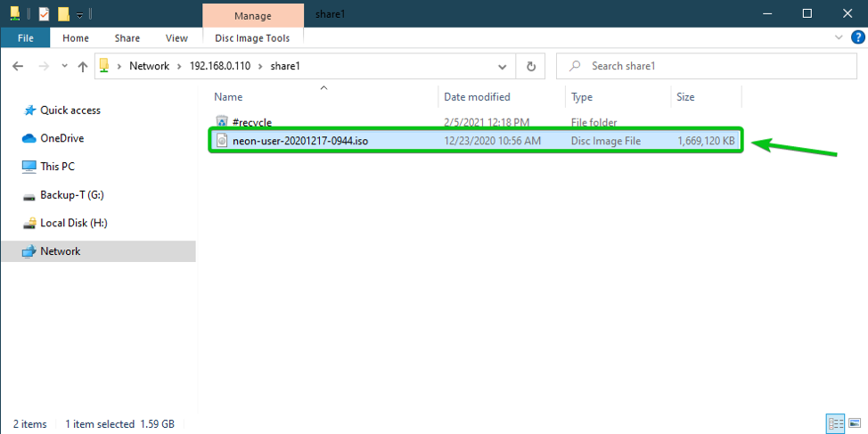Open Quick access in navigation pane

70,111
